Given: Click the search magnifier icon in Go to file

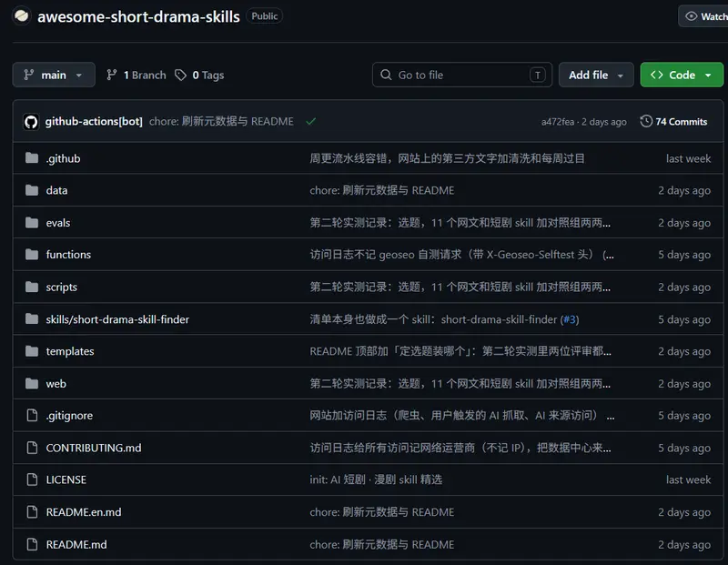Looking at the screenshot, I should point(386,75).
